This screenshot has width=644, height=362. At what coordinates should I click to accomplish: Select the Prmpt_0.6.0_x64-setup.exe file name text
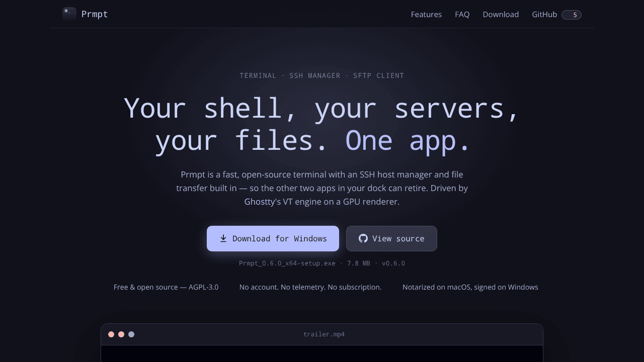pos(287,263)
